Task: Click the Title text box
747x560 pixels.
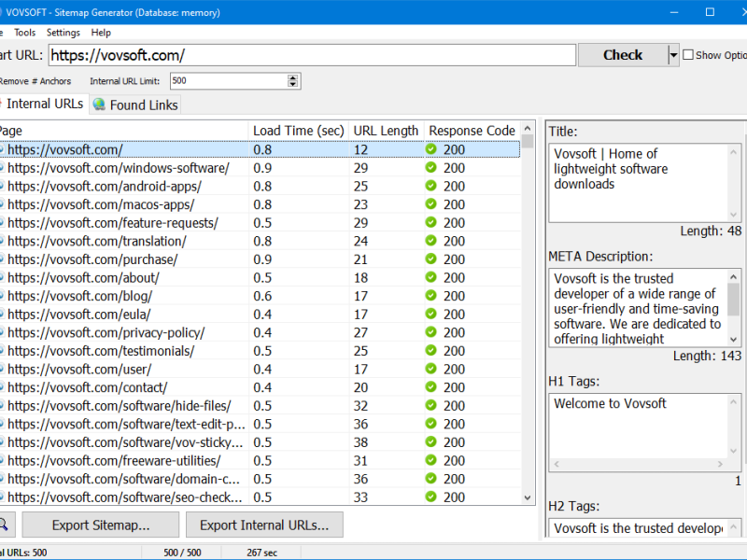Action: pos(644,183)
